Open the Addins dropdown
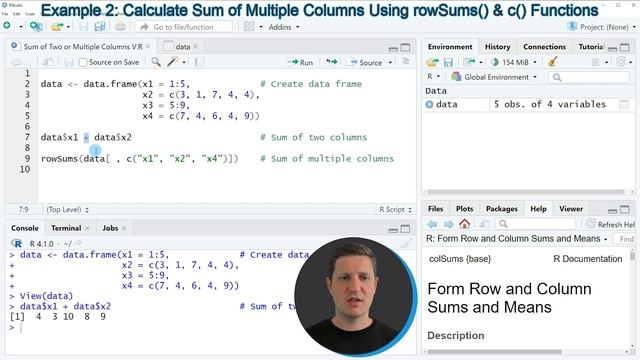640x360 pixels. point(284,27)
